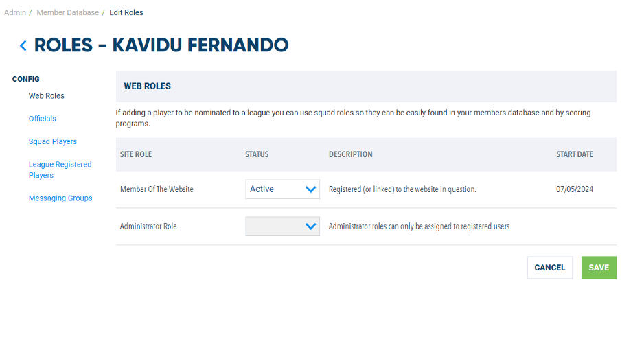Click the Edit Roles breadcrumb
This screenshot has width=644, height=350.
click(126, 12)
